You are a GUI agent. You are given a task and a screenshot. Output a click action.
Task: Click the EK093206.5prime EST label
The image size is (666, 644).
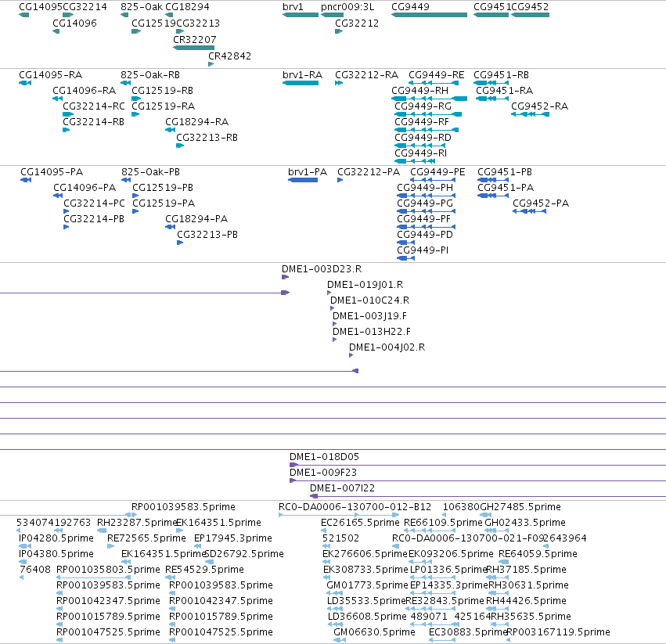coord(451,554)
